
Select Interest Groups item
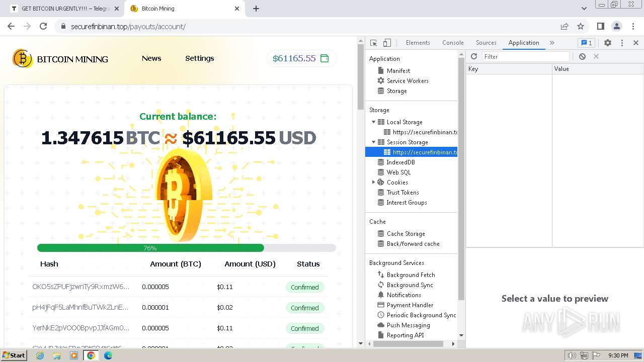click(407, 203)
